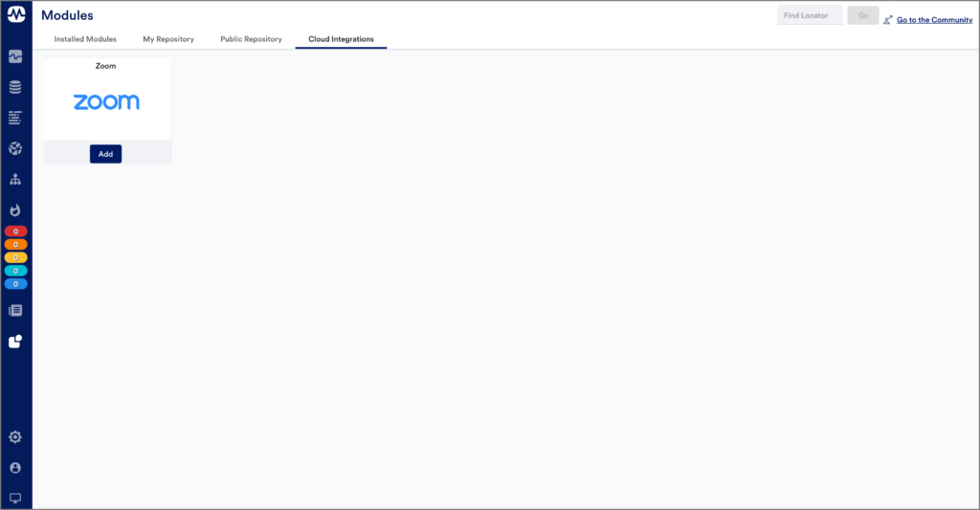Click the Go locator button

coord(863,15)
